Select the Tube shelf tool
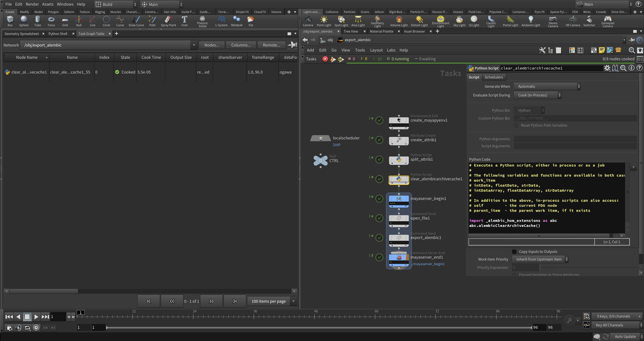The image size is (644, 341). (38, 21)
